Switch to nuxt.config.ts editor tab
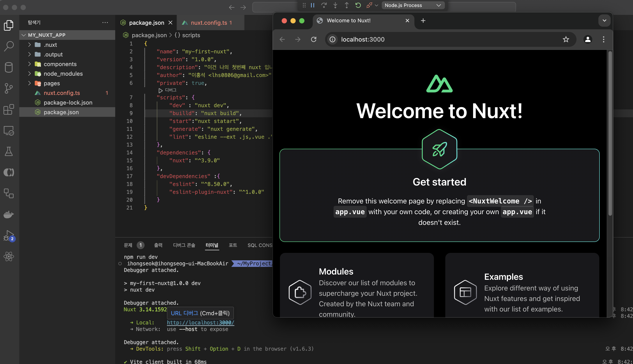This screenshot has width=633, height=364. [x=209, y=23]
